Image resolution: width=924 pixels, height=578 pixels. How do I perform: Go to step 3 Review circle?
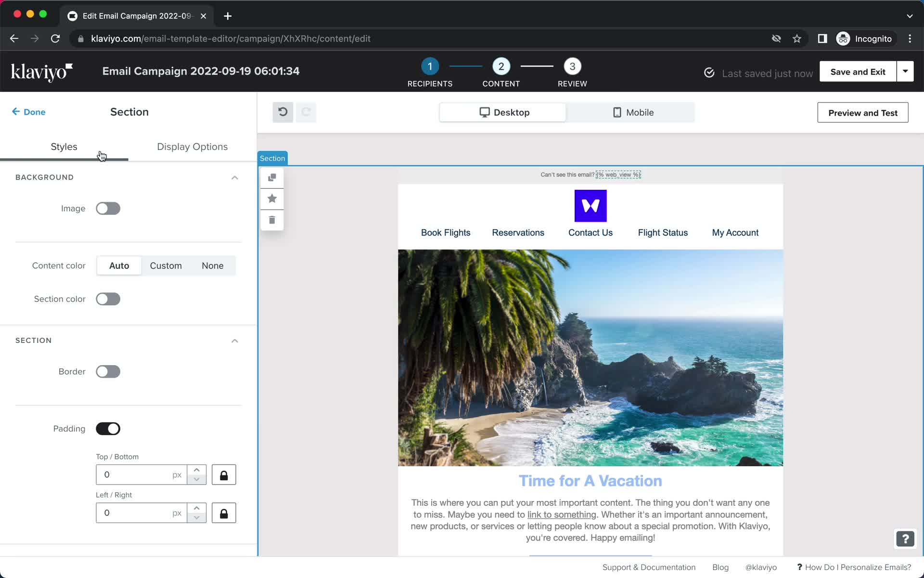click(x=572, y=66)
